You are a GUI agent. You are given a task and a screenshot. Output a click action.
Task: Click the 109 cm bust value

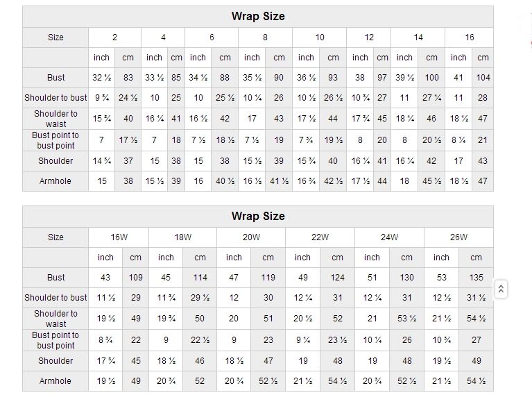click(x=136, y=277)
